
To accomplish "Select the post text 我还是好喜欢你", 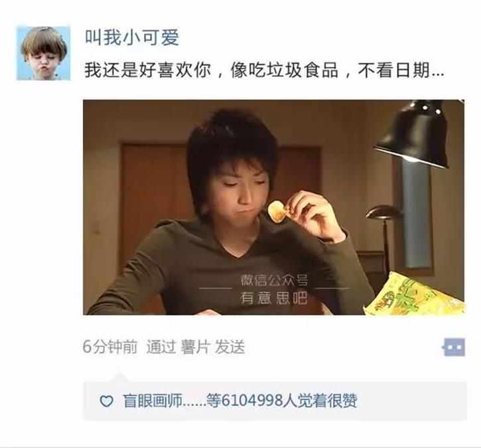I will coord(147,70).
